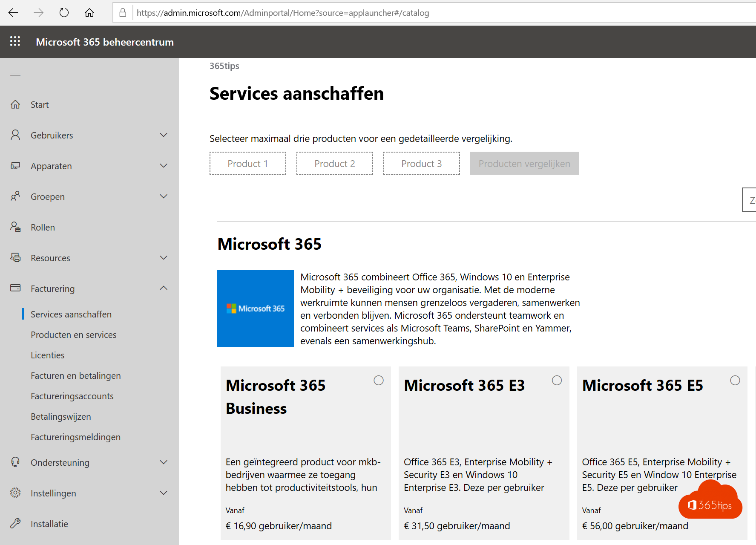This screenshot has height=545, width=756.
Task: Expand the Gebruikers chevron
Action: (x=164, y=135)
